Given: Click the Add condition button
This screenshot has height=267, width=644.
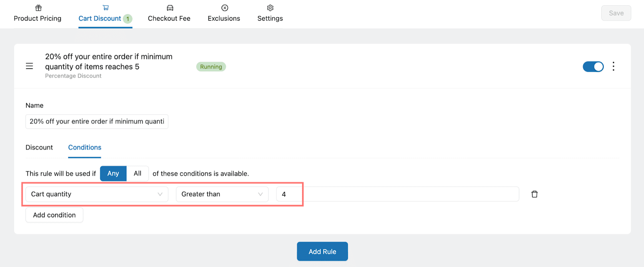Looking at the screenshot, I should point(54,215).
